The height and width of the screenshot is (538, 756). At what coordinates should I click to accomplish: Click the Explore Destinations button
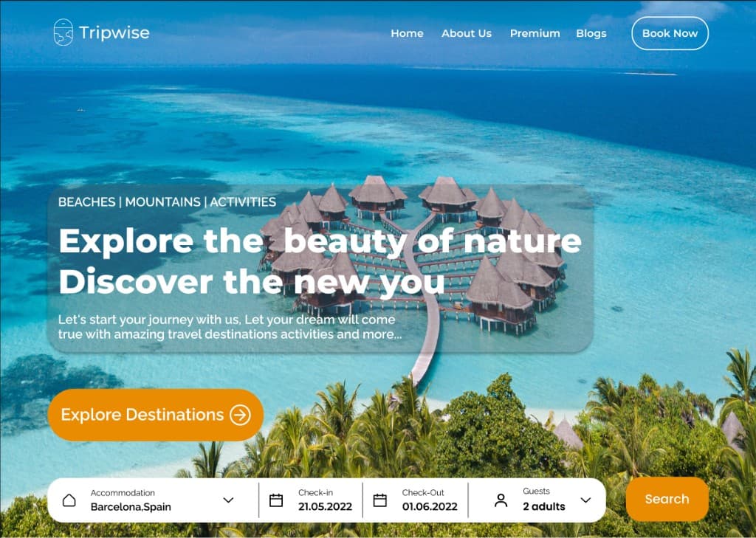coord(156,415)
